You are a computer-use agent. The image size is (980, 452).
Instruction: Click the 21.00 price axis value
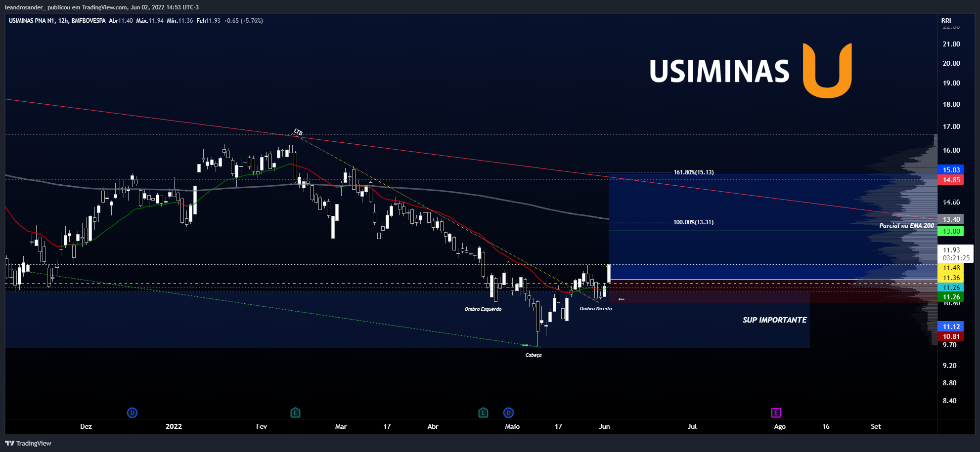click(x=951, y=44)
